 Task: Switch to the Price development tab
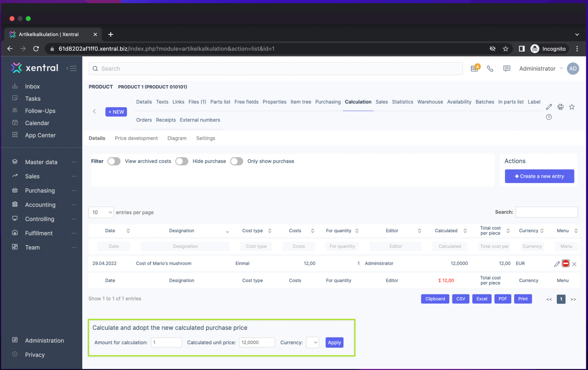[x=136, y=138]
